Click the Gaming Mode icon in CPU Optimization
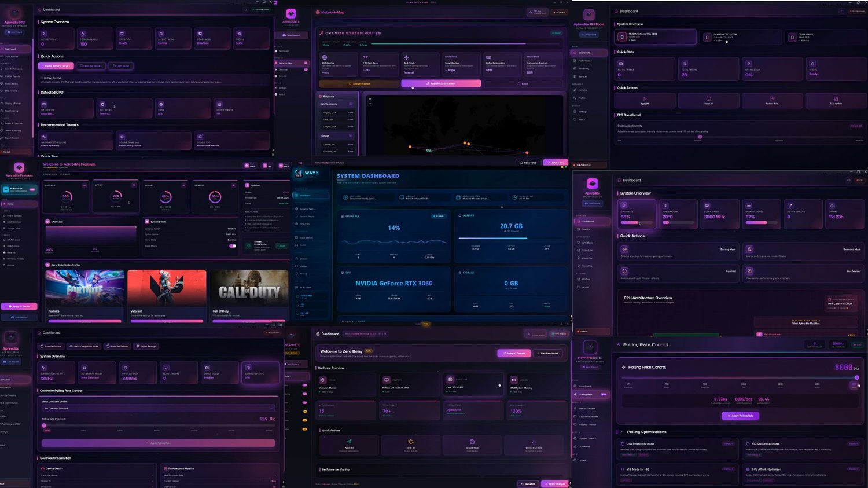Screen dimensions: 868x488 click(625, 249)
